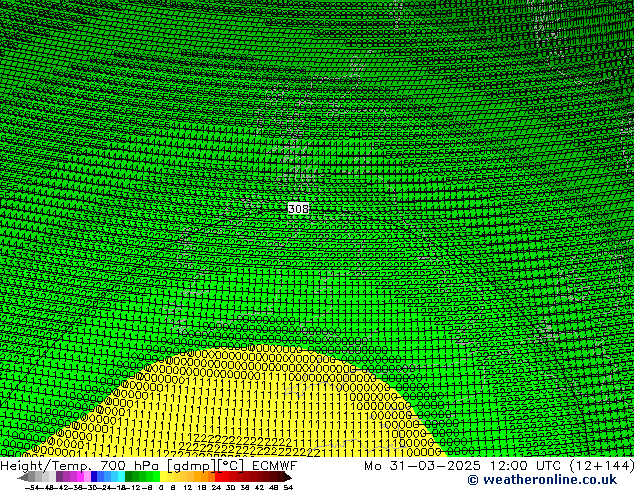634x490 pixels.
Task: Click the 308 contour height label
Action: pyautogui.click(x=298, y=209)
